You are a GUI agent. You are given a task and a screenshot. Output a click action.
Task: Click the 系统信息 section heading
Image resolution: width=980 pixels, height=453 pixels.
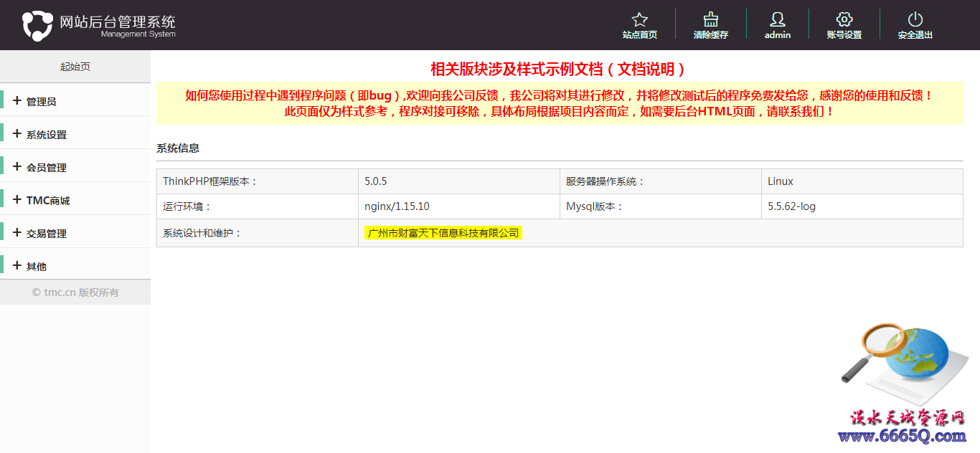pos(178,148)
